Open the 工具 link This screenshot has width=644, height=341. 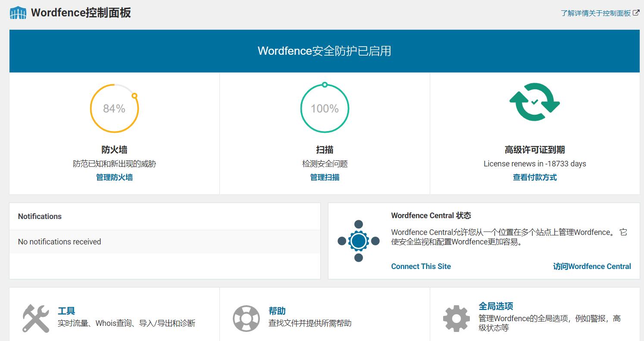click(x=66, y=311)
